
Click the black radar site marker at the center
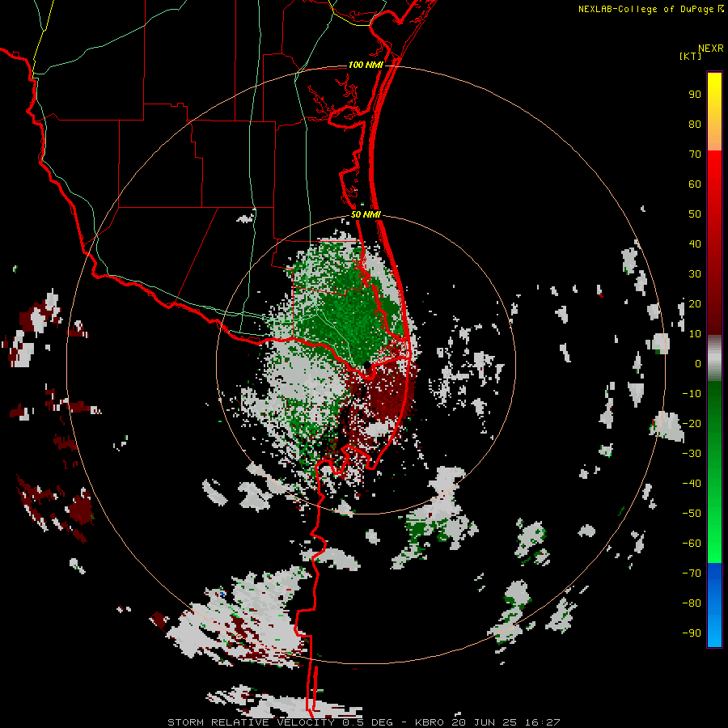pyautogui.click(x=366, y=366)
